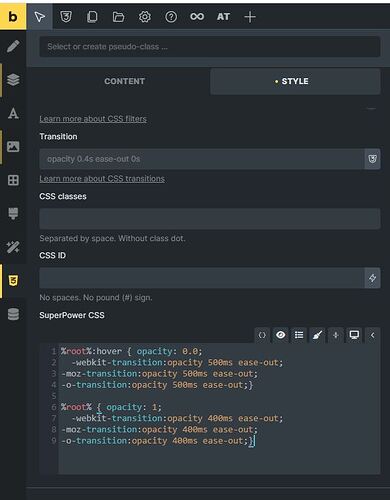Open the pages icon in top toolbar
The height and width of the screenshot is (500, 390).
[x=92, y=17]
